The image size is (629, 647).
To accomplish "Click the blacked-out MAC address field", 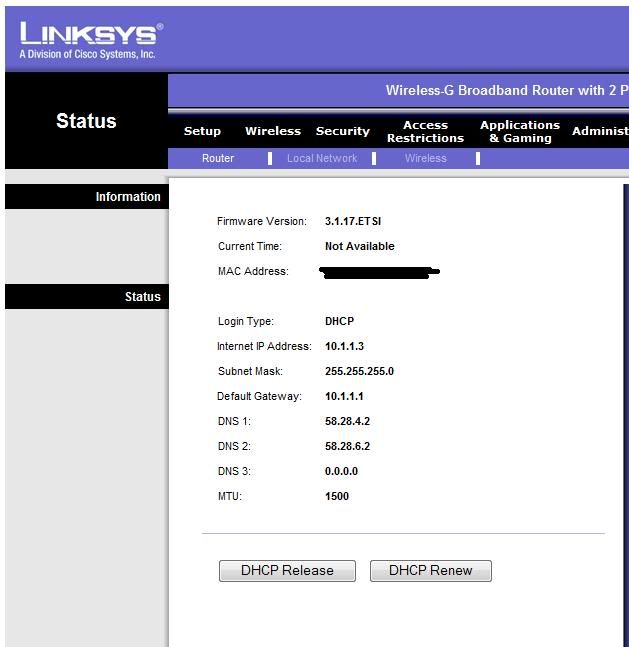I will tap(378, 271).
